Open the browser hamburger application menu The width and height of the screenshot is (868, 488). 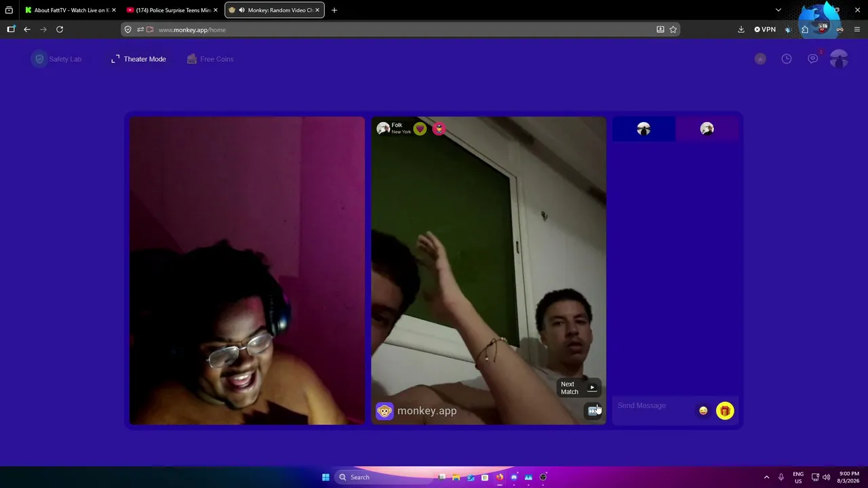click(x=857, y=29)
